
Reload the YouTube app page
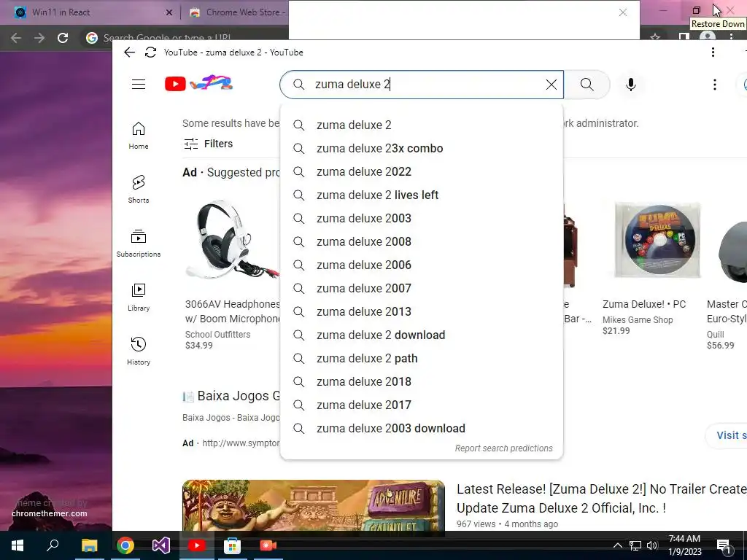pyautogui.click(x=150, y=52)
